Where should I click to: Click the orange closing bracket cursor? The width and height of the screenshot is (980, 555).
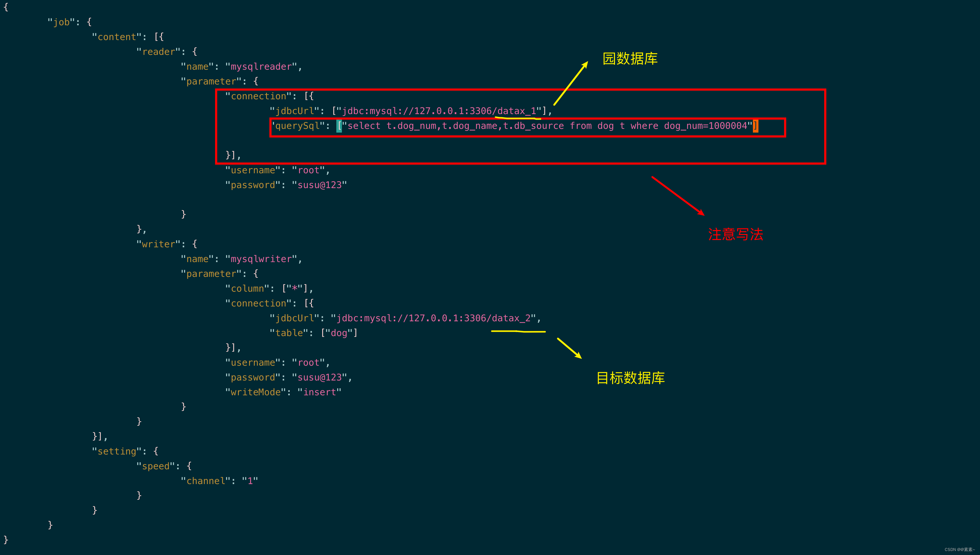coord(755,126)
